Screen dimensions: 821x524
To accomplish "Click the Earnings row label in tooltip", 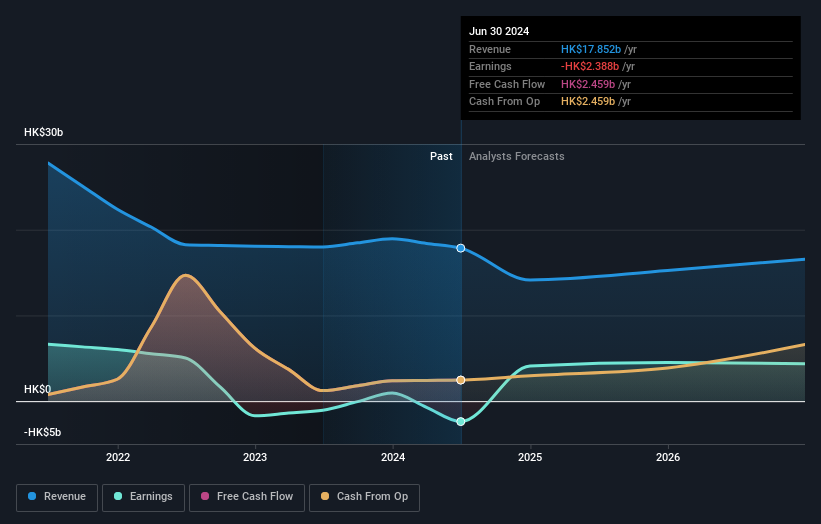I will tap(490, 66).
